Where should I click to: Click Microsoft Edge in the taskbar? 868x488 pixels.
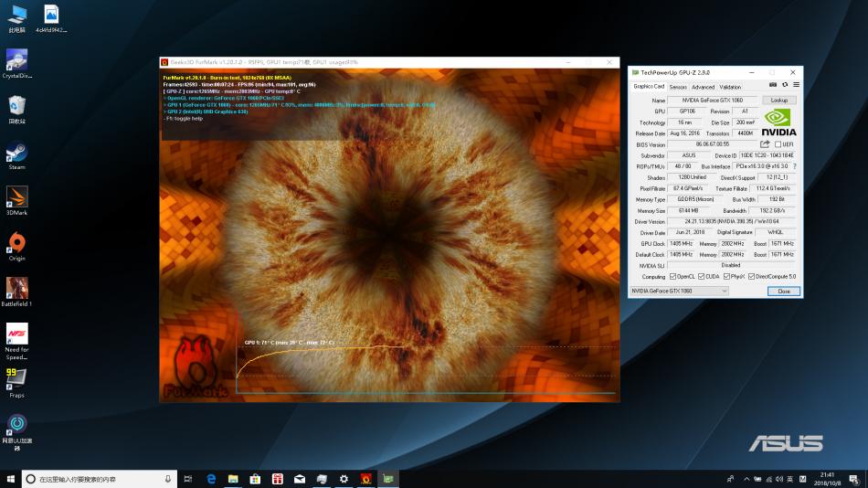click(211, 479)
